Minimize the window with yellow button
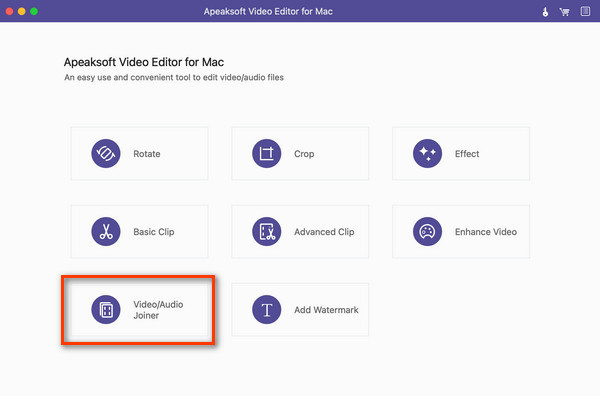Viewport: 600px width, 396px height. 22,11
